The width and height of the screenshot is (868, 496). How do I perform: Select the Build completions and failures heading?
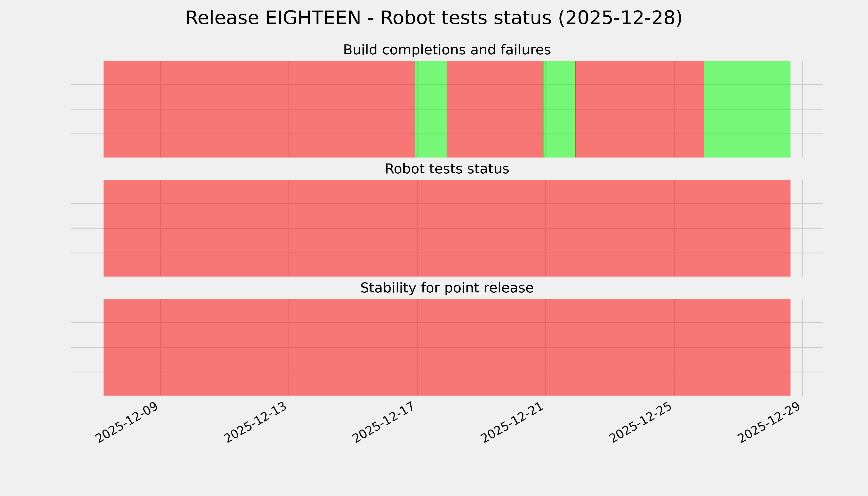click(x=447, y=50)
